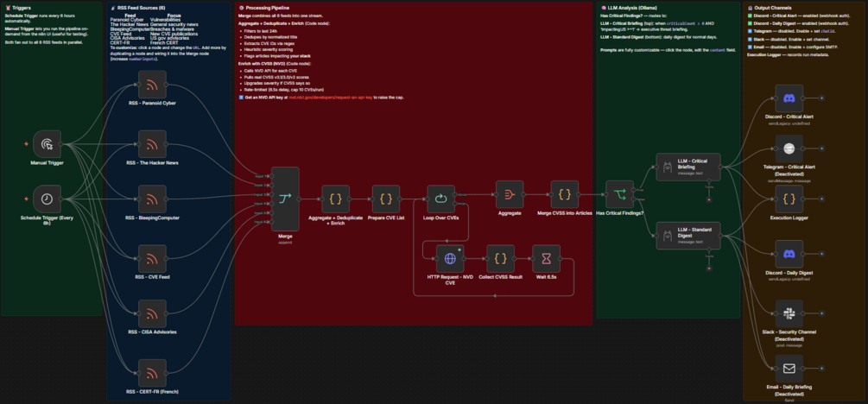Click the plus connector after Telegram - Critical Alert
Screen dimensions: 868x404
pos(821,148)
